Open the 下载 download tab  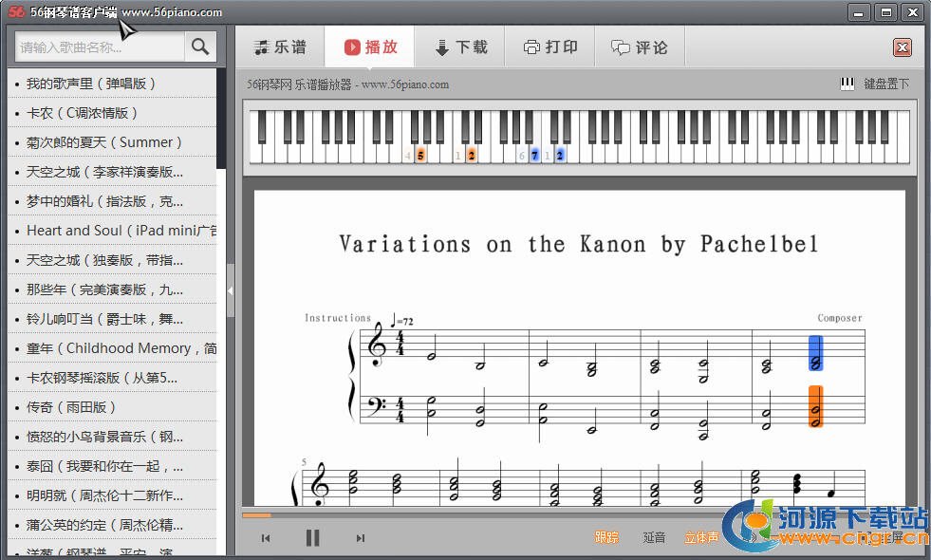click(x=460, y=47)
